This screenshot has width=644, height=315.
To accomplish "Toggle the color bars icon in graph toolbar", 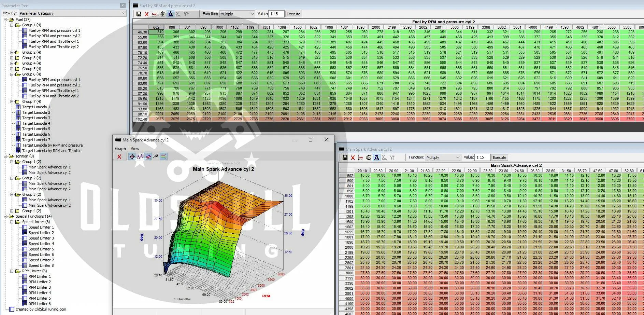I will (164, 156).
